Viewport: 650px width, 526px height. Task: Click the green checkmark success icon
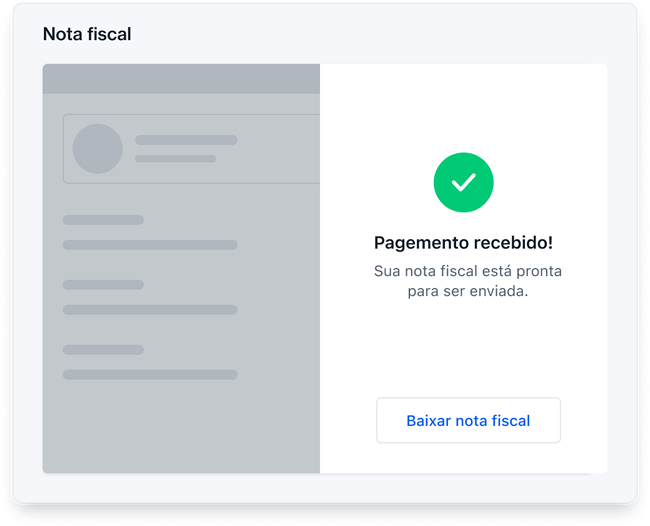coord(463,182)
